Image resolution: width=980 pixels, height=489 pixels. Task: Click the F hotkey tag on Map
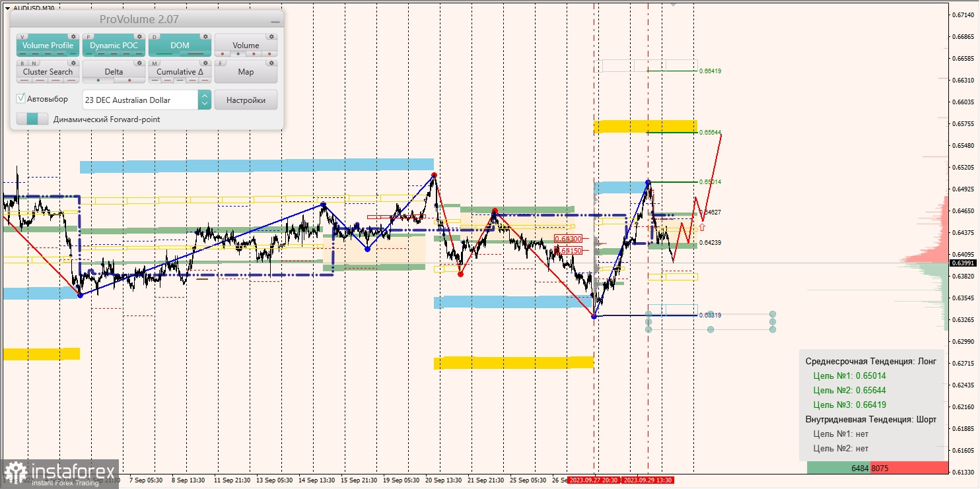(x=221, y=63)
